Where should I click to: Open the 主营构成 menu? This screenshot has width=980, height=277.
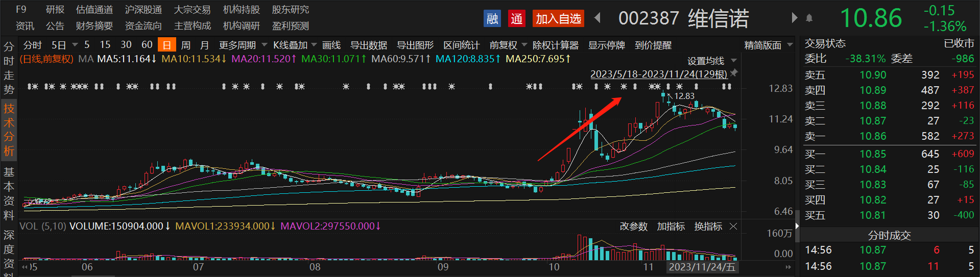tap(193, 26)
